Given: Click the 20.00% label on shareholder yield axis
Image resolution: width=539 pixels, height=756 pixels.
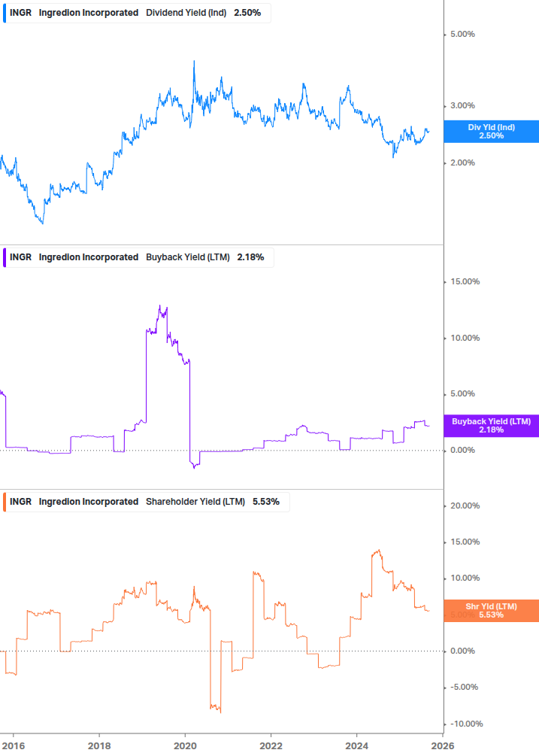Looking at the screenshot, I should point(465,506).
